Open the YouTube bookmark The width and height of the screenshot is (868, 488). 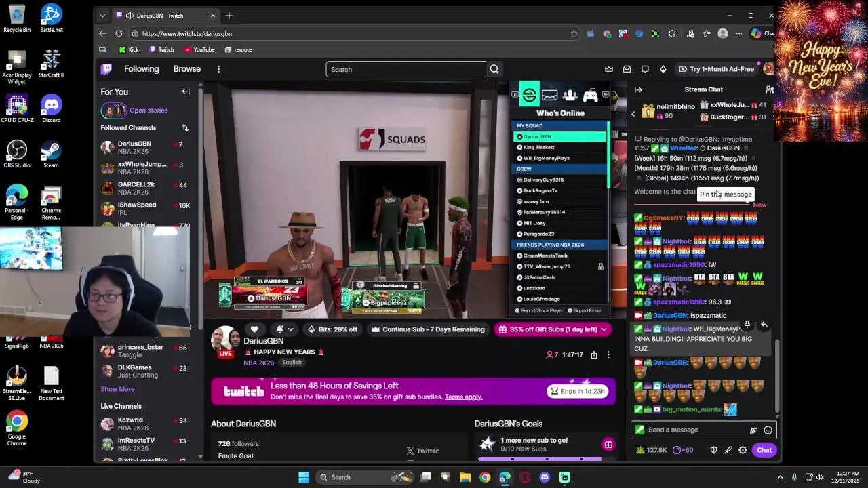[x=199, y=49]
